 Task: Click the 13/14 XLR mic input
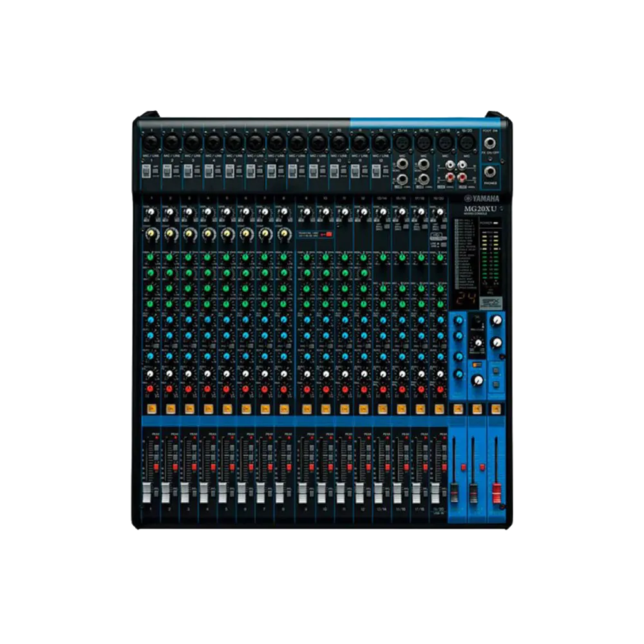[402, 144]
